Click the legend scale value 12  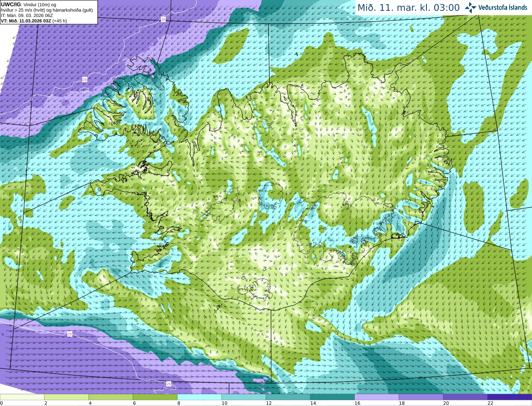[x=269, y=403]
